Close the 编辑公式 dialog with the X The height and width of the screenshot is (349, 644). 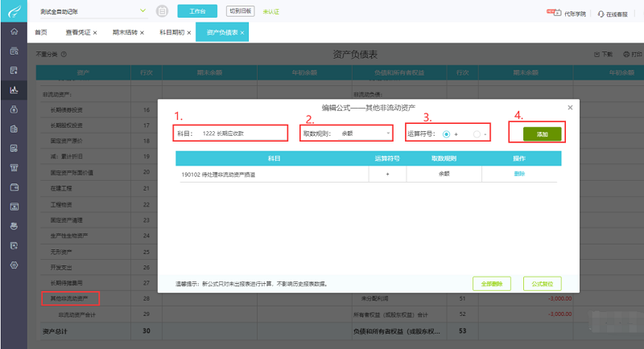coord(570,108)
